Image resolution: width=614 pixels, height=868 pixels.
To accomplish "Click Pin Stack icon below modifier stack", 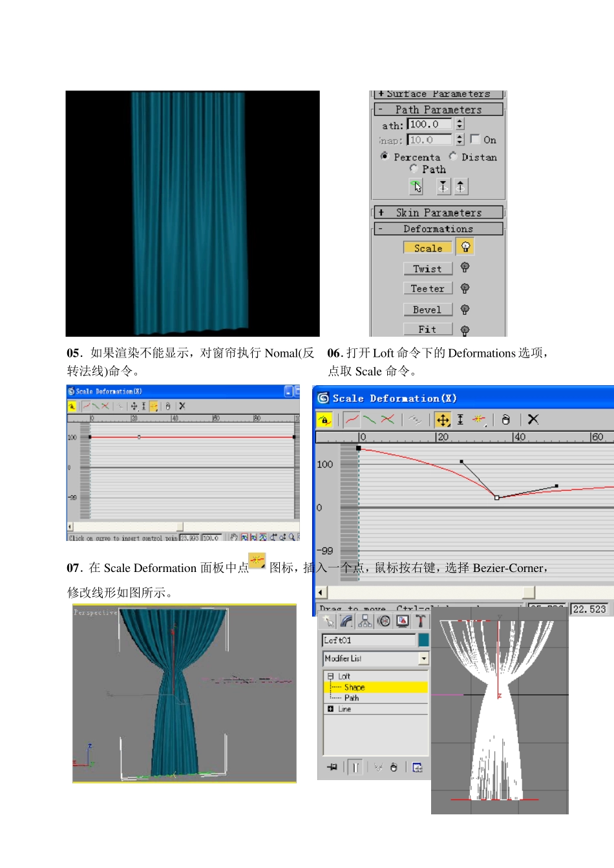I will coord(332,767).
